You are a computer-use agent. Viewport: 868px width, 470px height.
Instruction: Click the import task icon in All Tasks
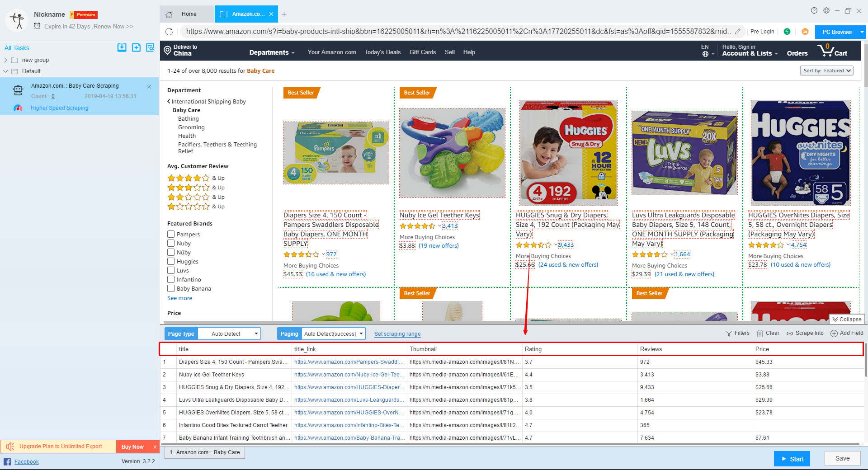122,47
